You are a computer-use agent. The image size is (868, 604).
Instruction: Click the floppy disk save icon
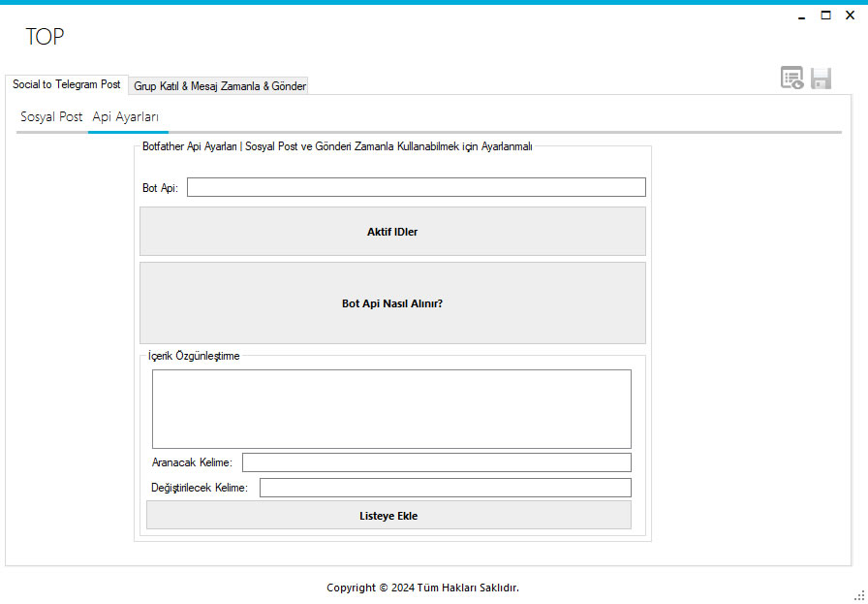(821, 79)
